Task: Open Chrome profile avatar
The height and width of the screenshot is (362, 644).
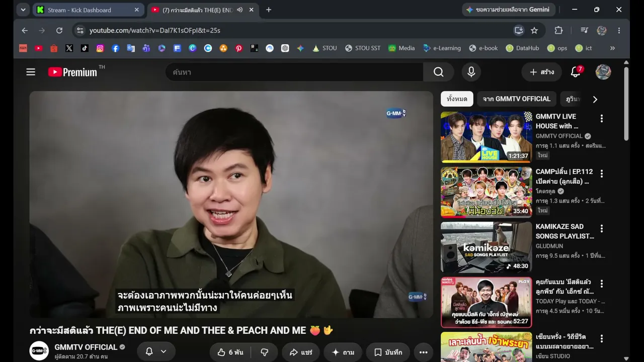Action: (602, 30)
